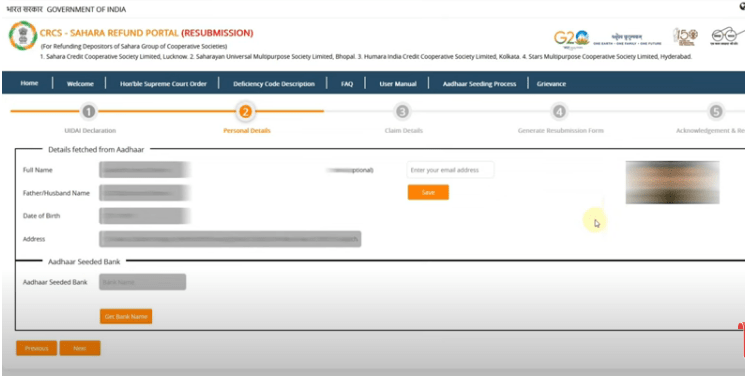Click the blurred Aadhaar photo thumbnail
Image resolution: width=745 pixels, height=376 pixels.
[x=672, y=183]
